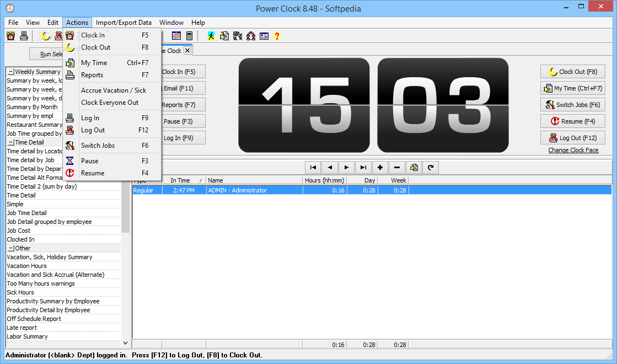This screenshot has height=364, width=617.
Task: Delete record with the minus button
Action: 397,167
